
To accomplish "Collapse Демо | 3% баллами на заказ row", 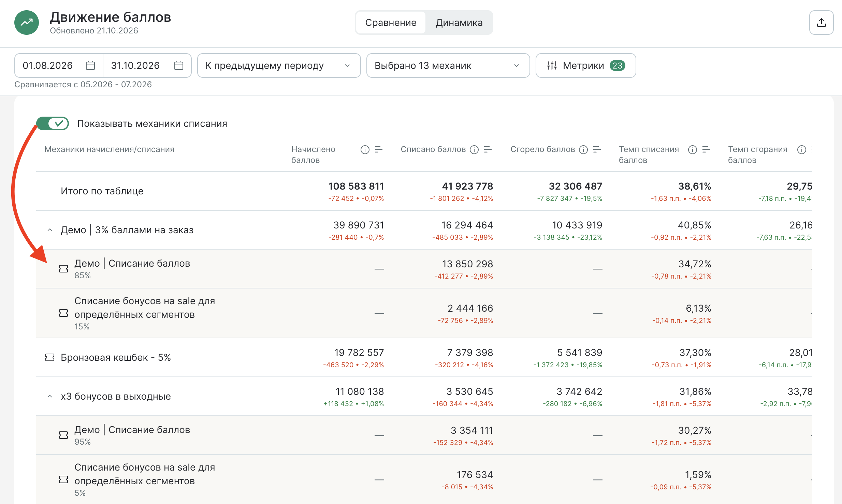I will tap(50, 230).
